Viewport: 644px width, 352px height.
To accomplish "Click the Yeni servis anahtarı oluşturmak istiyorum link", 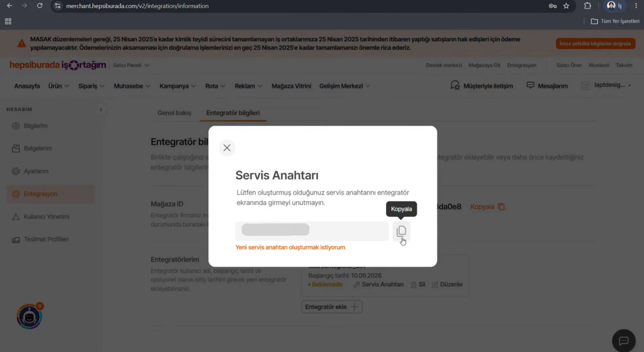I will point(290,247).
